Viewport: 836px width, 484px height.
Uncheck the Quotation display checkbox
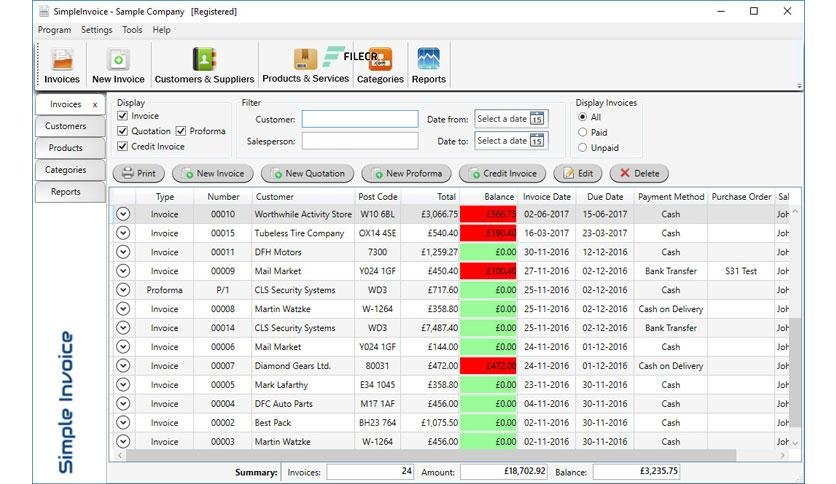coord(123,131)
